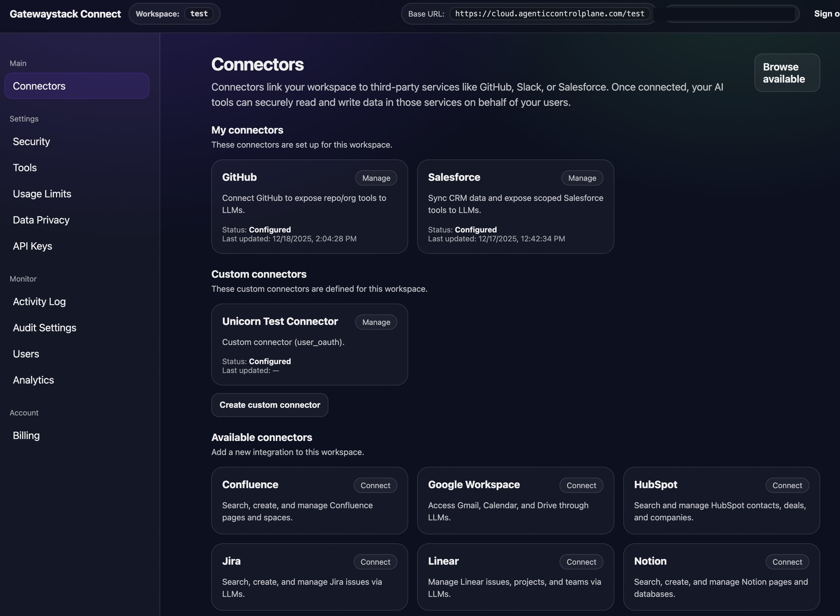Open the Security settings page

point(32,142)
